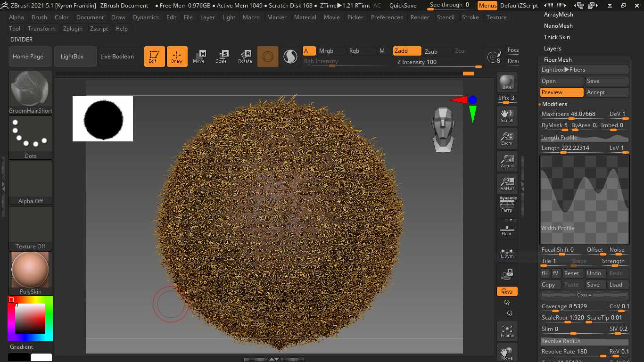Select the Scroll canvas icon

tap(507, 115)
